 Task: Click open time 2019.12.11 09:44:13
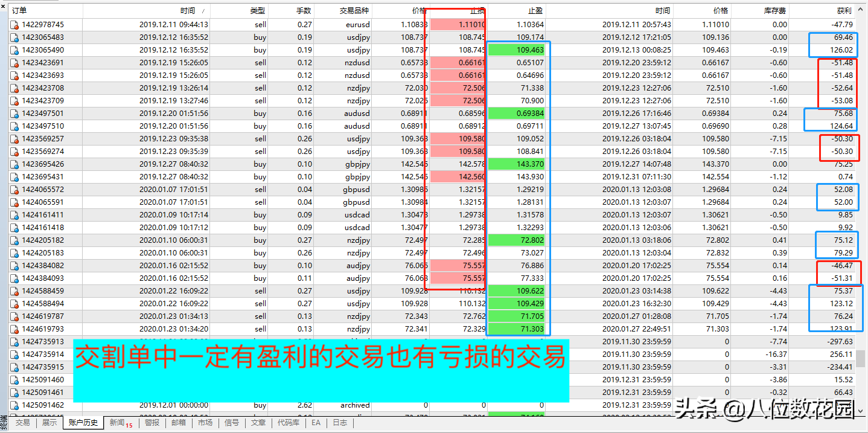(x=174, y=25)
